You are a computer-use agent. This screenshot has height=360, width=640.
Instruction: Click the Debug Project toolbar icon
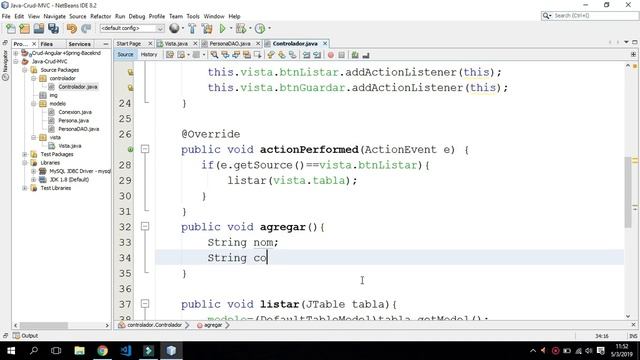pos(241,28)
